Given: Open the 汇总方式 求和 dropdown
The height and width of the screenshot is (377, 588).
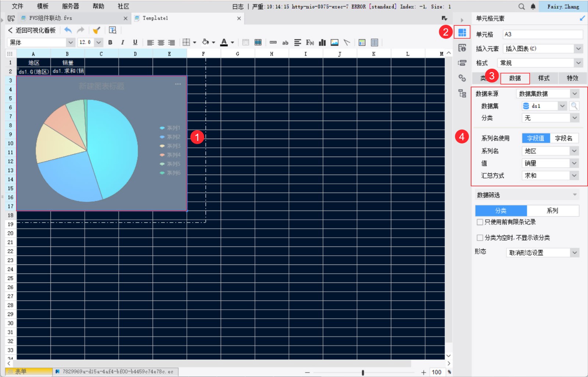Looking at the screenshot, I should pyautogui.click(x=574, y=175).
